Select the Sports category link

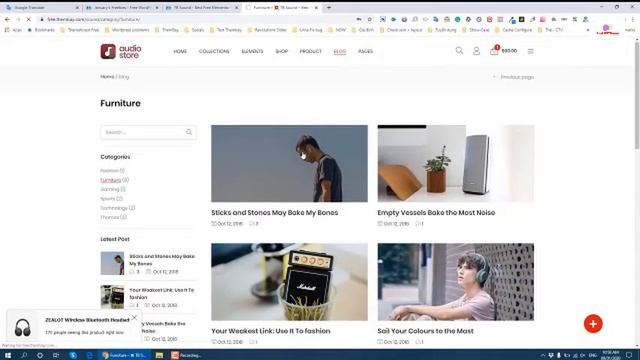click(108, 199)
